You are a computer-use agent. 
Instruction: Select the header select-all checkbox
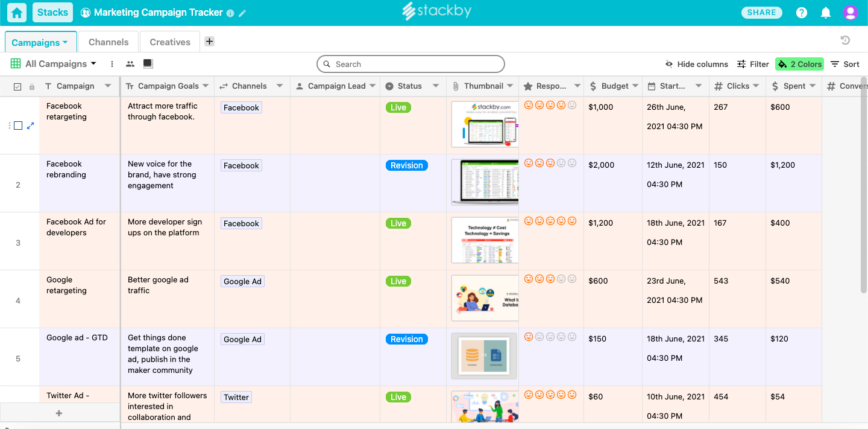(17, 87)
